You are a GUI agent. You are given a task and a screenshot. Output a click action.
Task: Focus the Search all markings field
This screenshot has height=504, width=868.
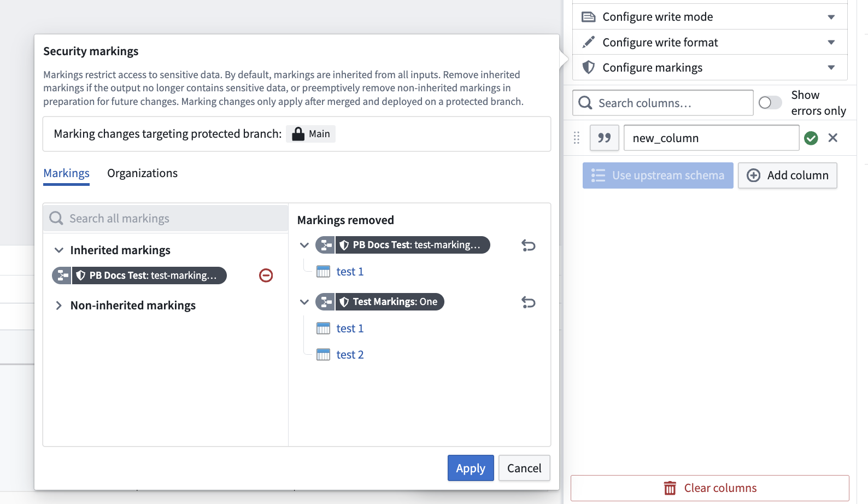(166, 219)
